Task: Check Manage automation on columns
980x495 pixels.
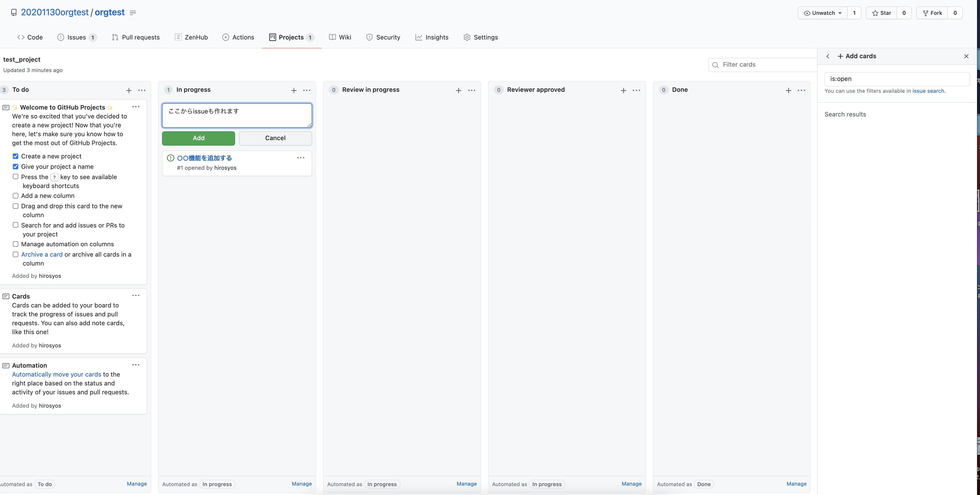Action: (16, 244)
